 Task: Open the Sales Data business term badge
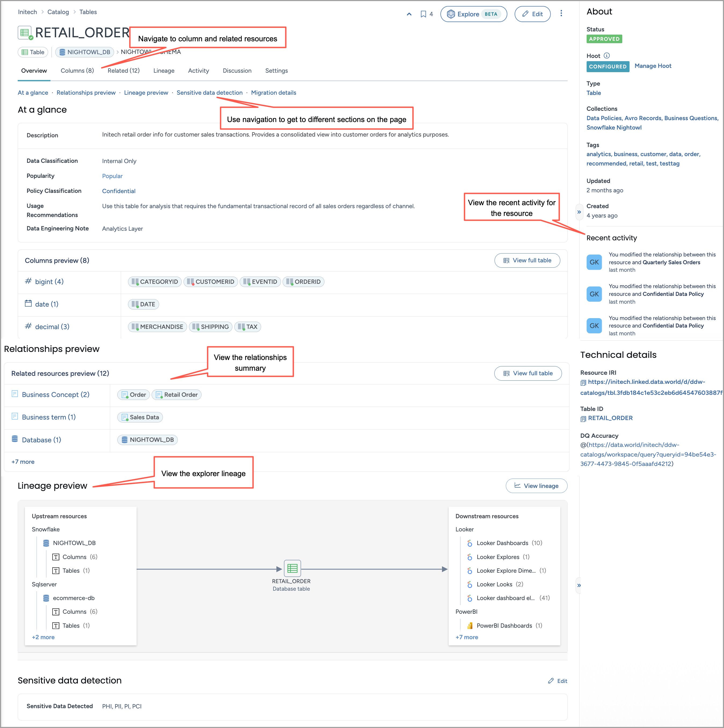(140, 417)
